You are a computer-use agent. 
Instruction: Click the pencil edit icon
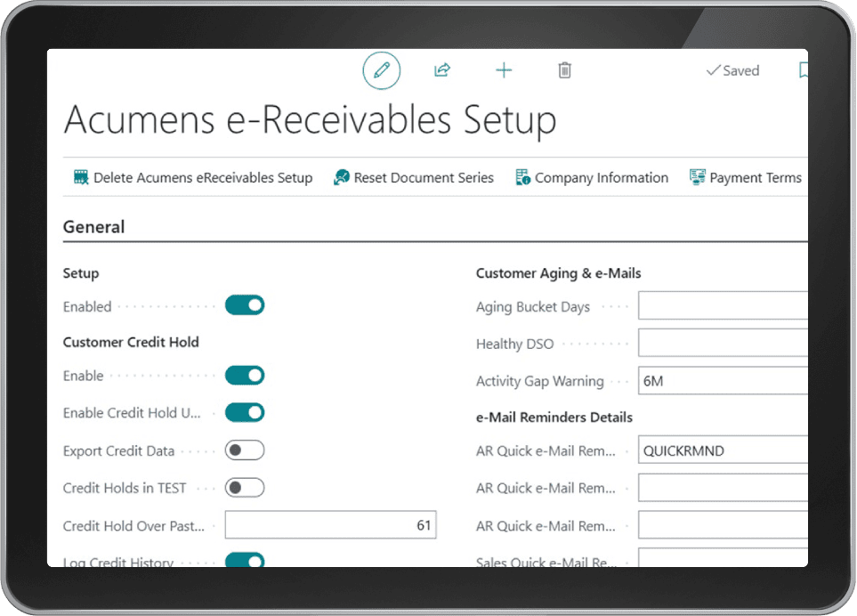(x=382, y=70)
